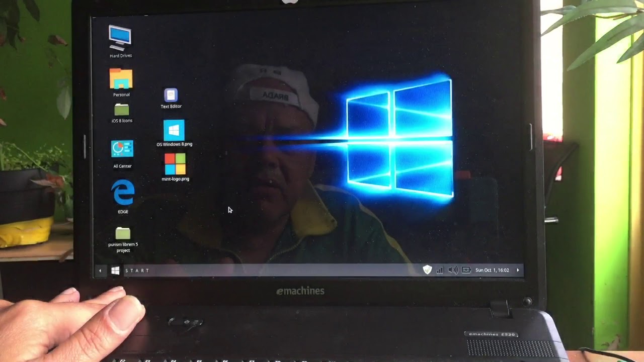
Task: Open the clock showing Sun Oct 1, 16:02
Action: coord(492,270)
